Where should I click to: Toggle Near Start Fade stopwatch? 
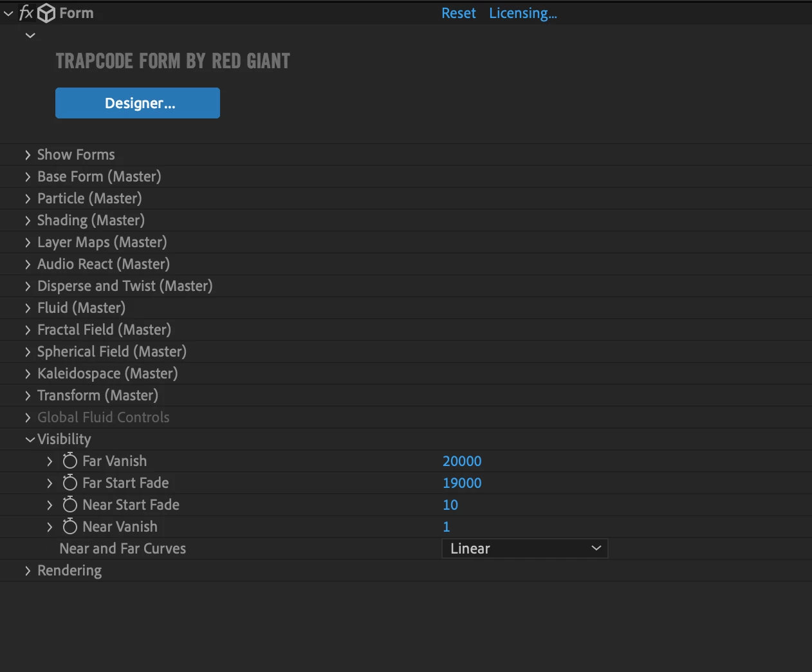(70, 505)
